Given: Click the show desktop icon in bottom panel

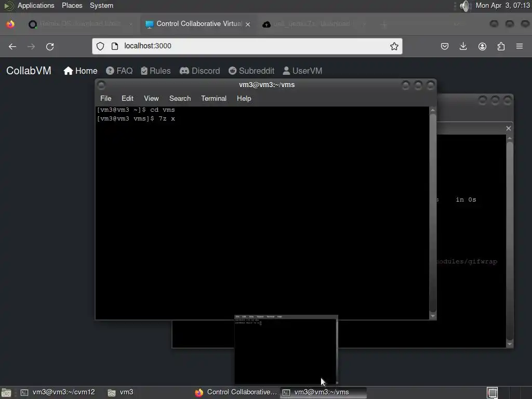Looking at the screenshot, I should (6, 393).
